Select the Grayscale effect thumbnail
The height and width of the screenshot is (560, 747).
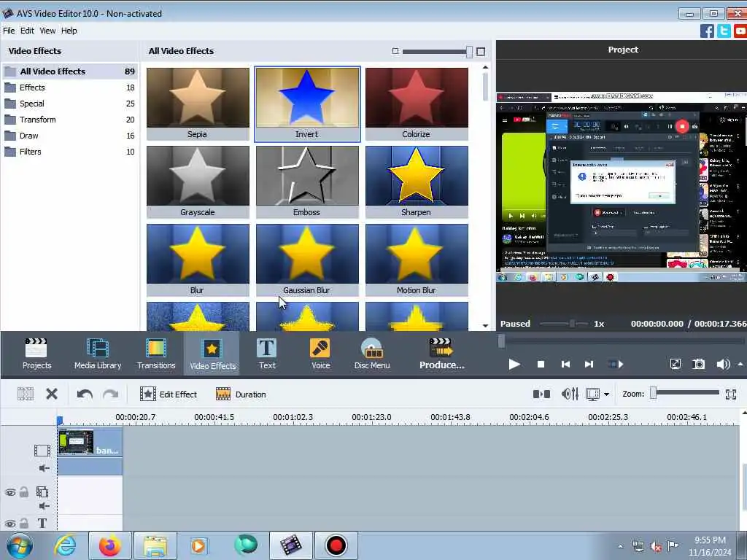pos(198,182)
